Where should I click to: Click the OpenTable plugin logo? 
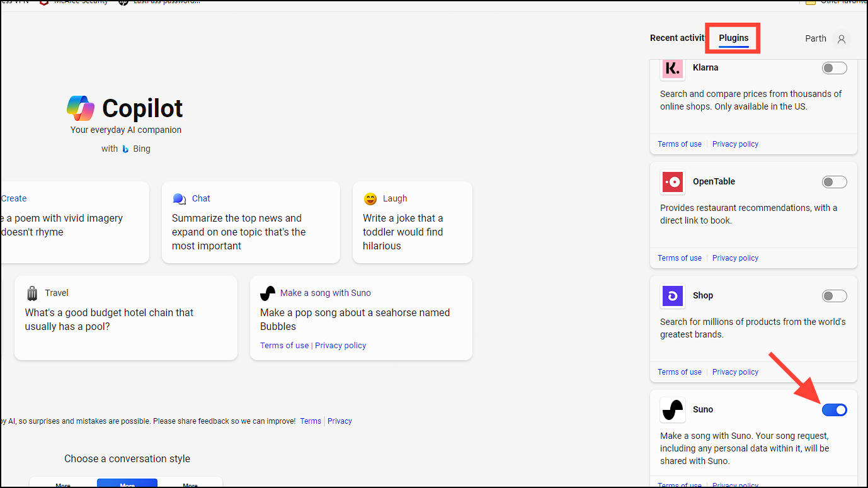click(673, 182)
